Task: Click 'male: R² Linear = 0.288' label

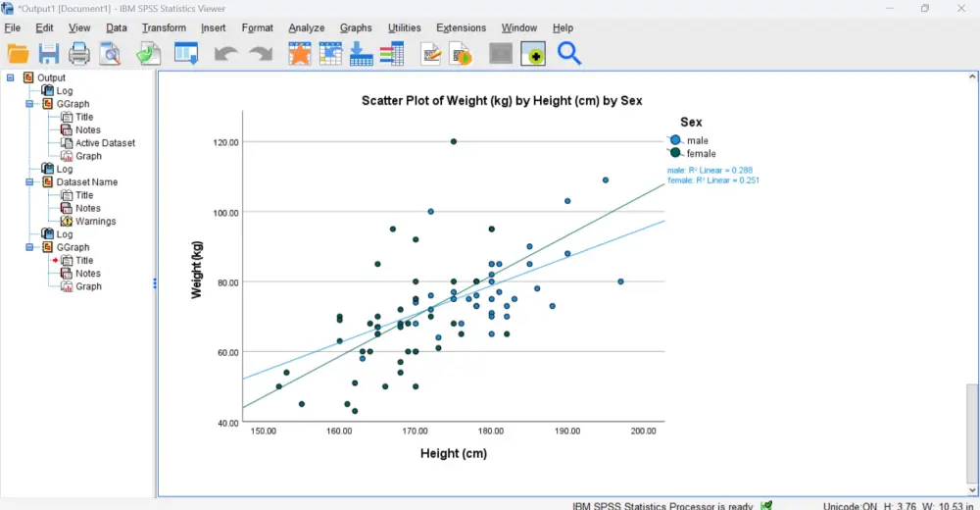Action: click(710, 171)
